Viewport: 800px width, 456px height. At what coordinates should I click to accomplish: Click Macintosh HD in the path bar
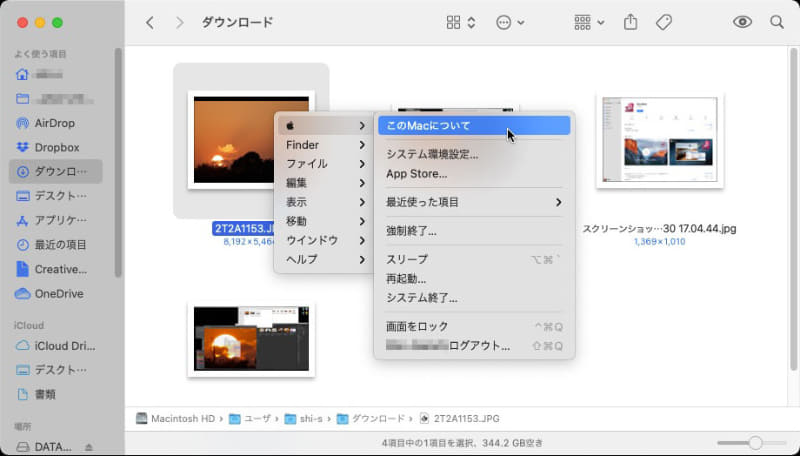tap(176, 419)
